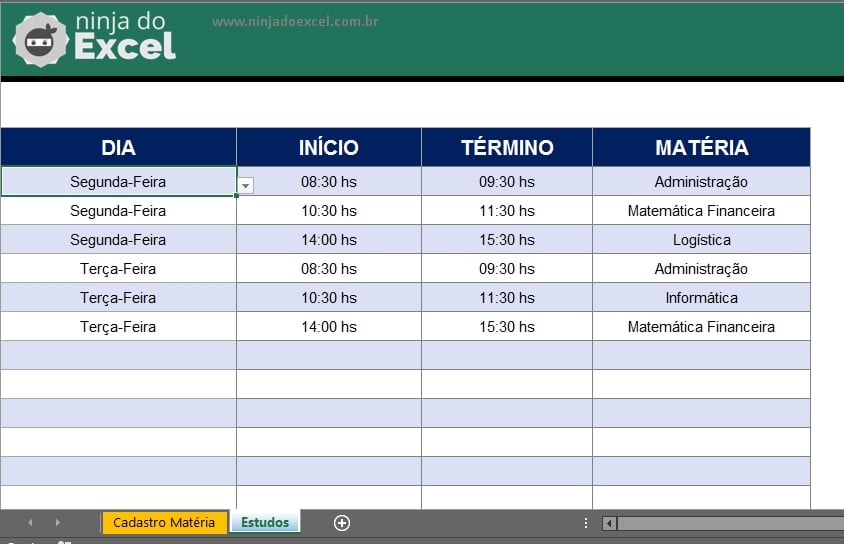The image size is (844, 544).
Task: Select Terça-Feira cell in the Informática row
Action: click(x=118, y=298)
